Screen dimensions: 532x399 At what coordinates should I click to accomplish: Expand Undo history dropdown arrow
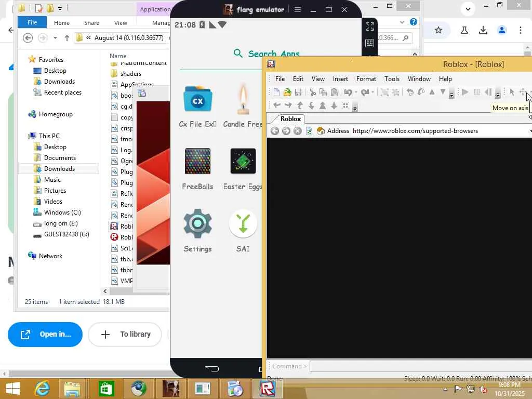(x=356, y=92)
